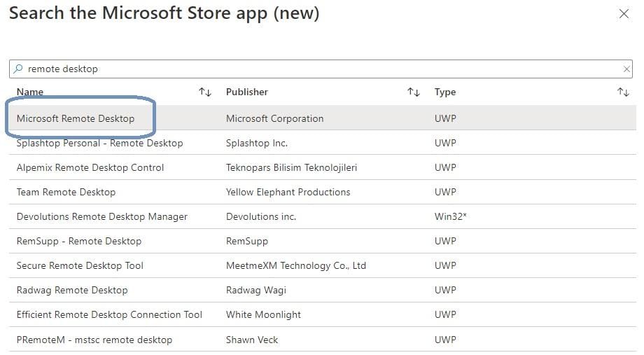The height and width of the screenshot is (355, 644).
Task: Choose PRemoteM - mstsc remote desktop
Action: point(94,340)
